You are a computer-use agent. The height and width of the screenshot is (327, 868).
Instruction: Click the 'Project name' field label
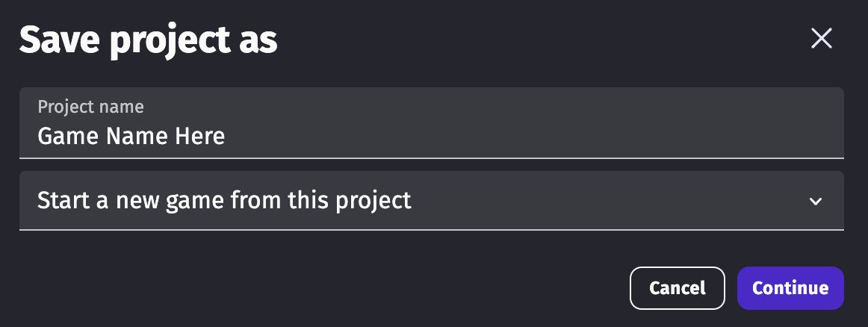(90, 107)
